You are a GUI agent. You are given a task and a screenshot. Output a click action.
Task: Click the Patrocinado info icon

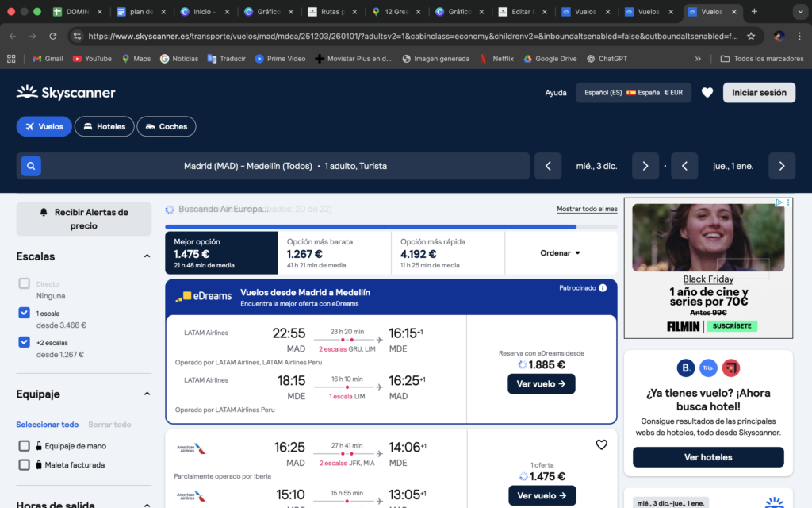[603, 288]
